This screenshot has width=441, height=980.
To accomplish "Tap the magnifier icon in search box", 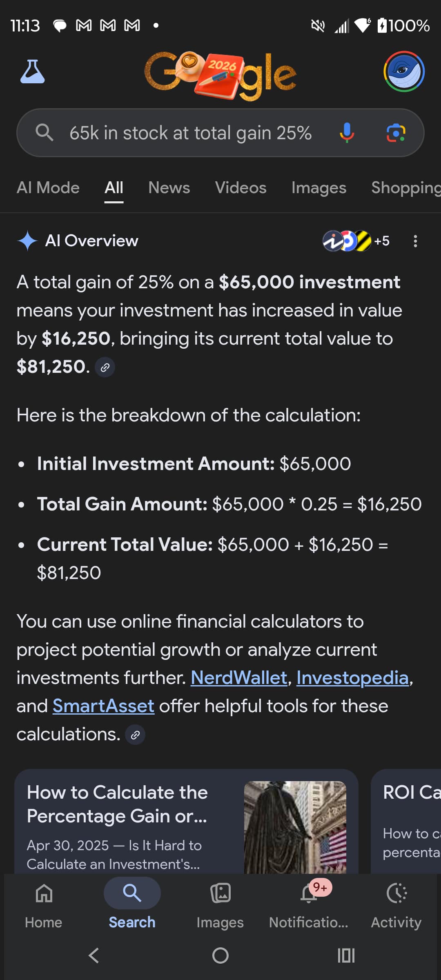I will point(44,133).
